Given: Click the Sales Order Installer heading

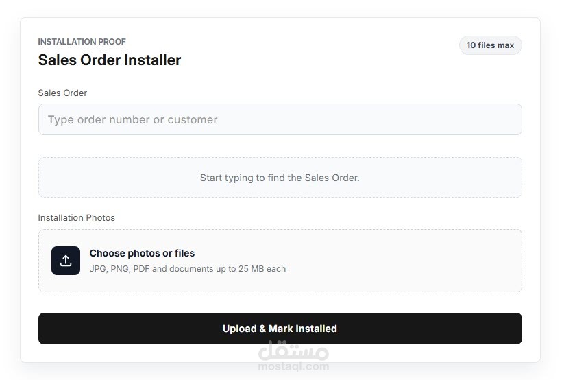Looking at the screenshot, I should pos(110,60).
